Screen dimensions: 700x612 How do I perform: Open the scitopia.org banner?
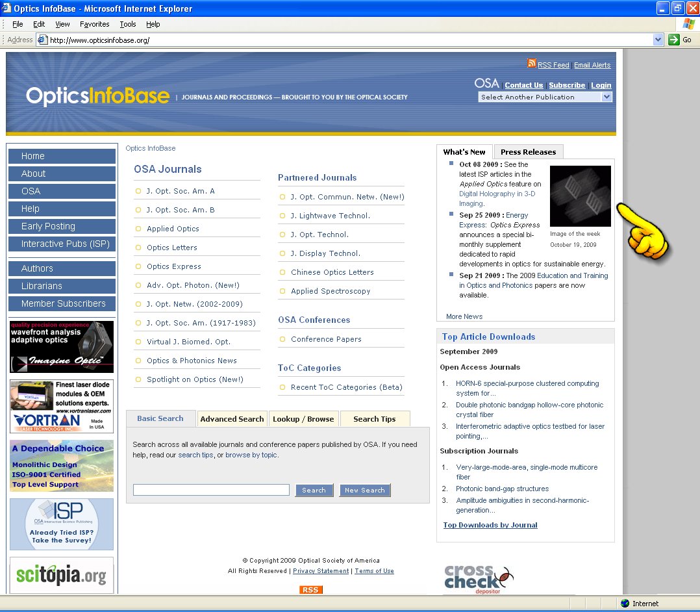(x=62, y=575)
